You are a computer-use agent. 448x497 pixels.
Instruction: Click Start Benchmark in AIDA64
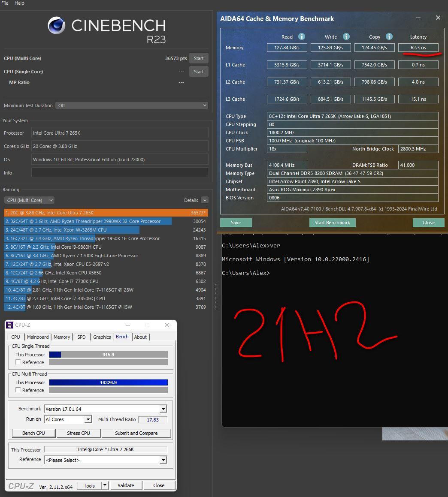coord(332,223)
